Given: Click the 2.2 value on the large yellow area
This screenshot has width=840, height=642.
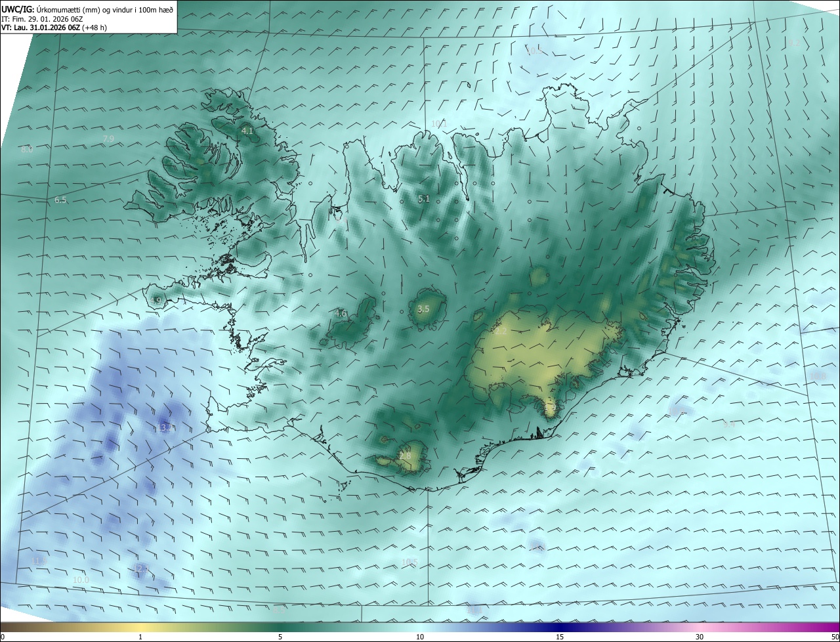Looking at the screenshot, I should point(501,332).
